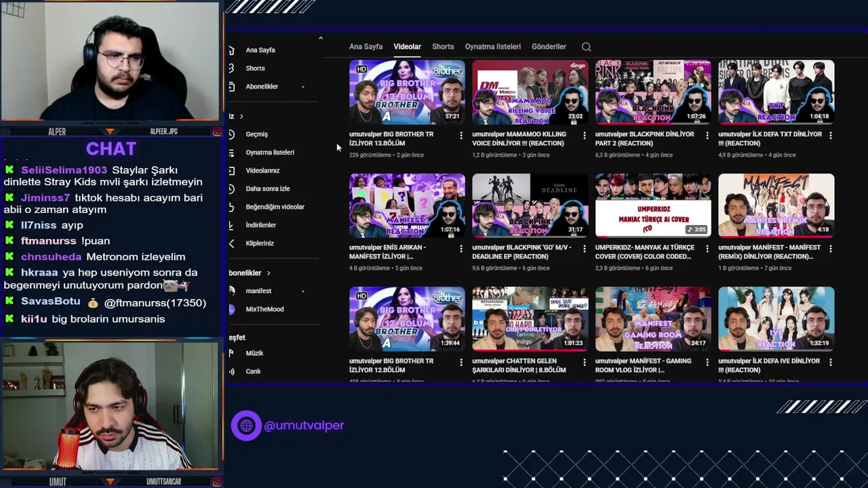The image size is (868, 488).
Task: Play the TXT reaction thumbnail
Action: click(x=776, y=92)
